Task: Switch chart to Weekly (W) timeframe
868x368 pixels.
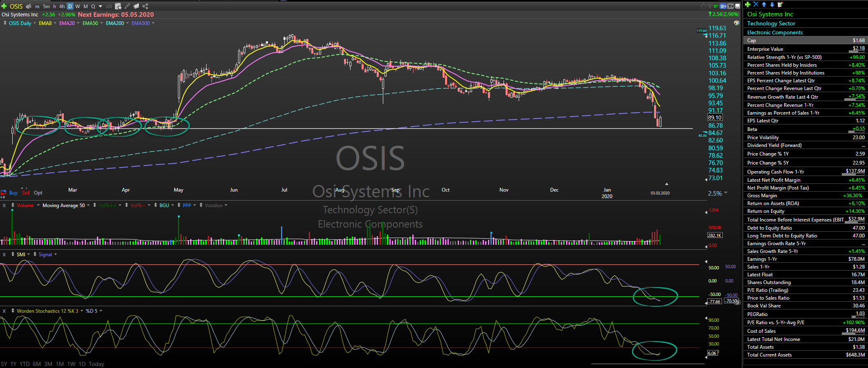Action: 77,6
